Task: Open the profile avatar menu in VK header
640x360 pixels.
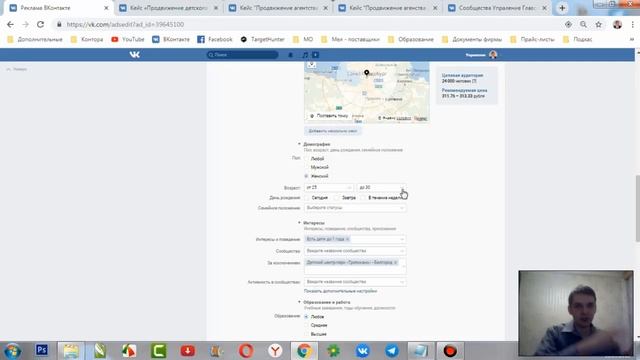Action: (493, 55)
